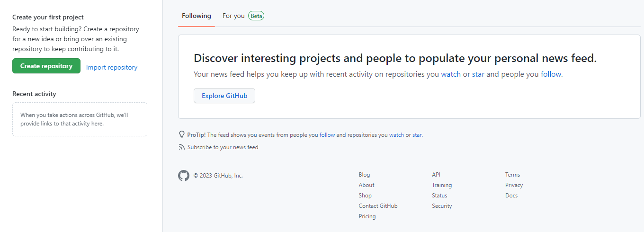The width and height of the screenshot is (644, 232).
Task: Visit the Status footer link
Action: [x=439, y=196]
